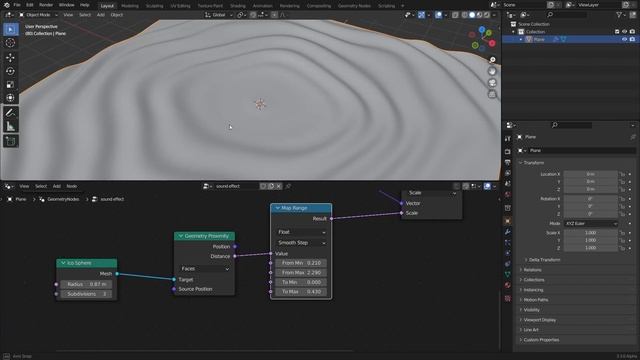640x360 pixels.
Task: Click the To Max 0.430 field
Action: [301, 292]
